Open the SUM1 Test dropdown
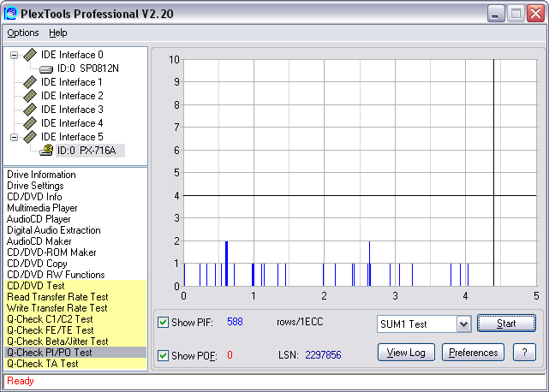The image size is (549, 392). (463, 324)
